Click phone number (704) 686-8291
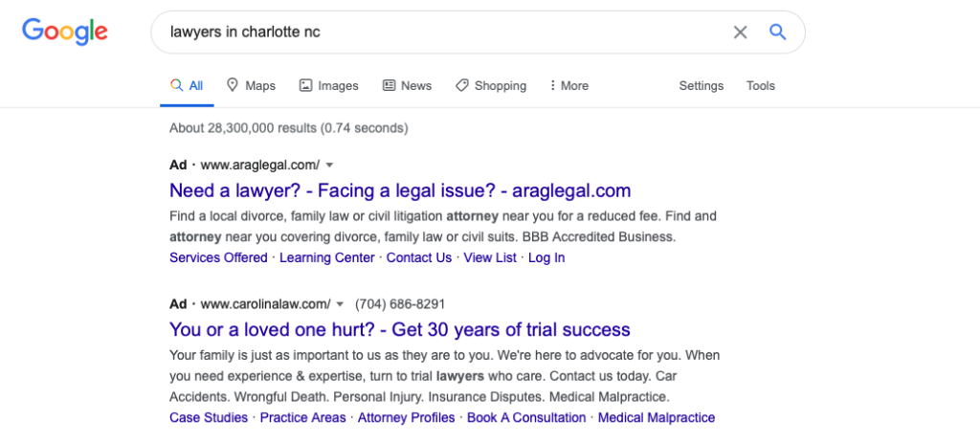 point(400,304)
